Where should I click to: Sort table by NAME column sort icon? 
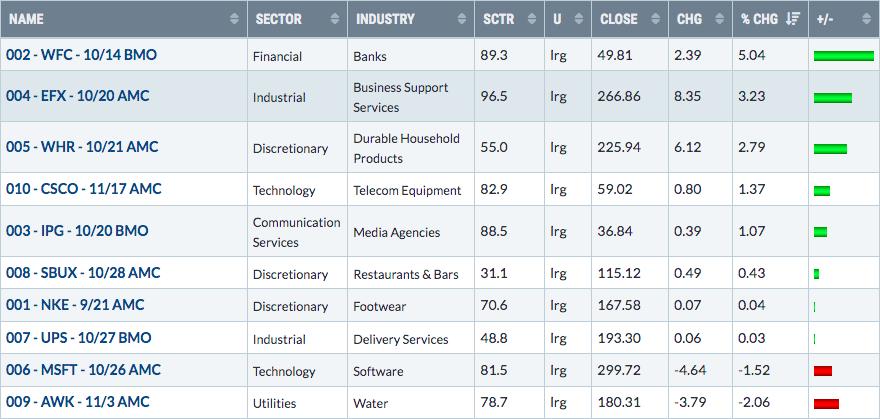234,19
